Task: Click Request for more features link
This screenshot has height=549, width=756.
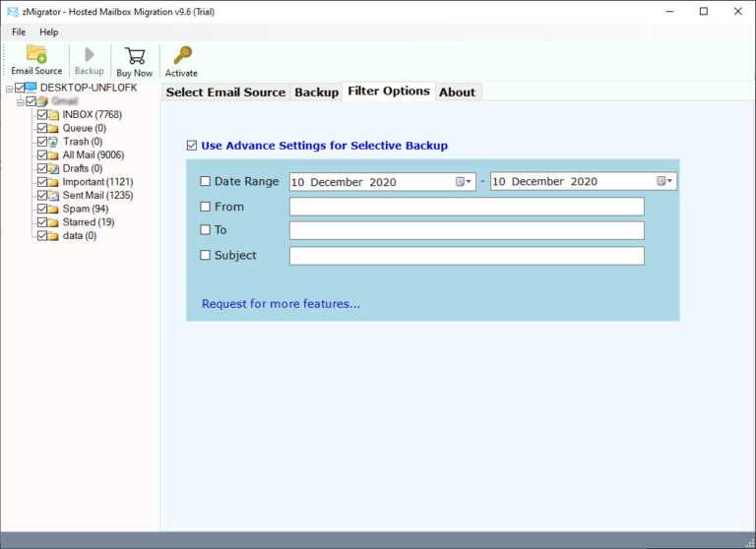Action: point(281,304)
